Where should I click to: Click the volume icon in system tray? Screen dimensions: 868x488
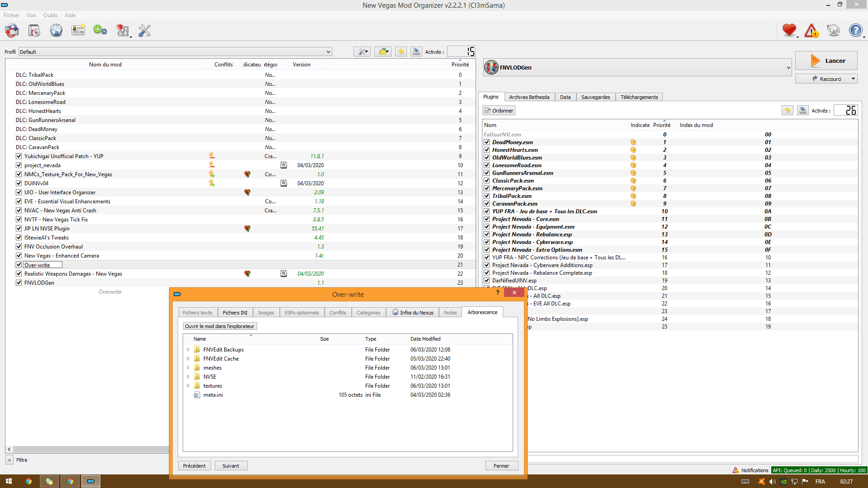click(x=772, y=481)
